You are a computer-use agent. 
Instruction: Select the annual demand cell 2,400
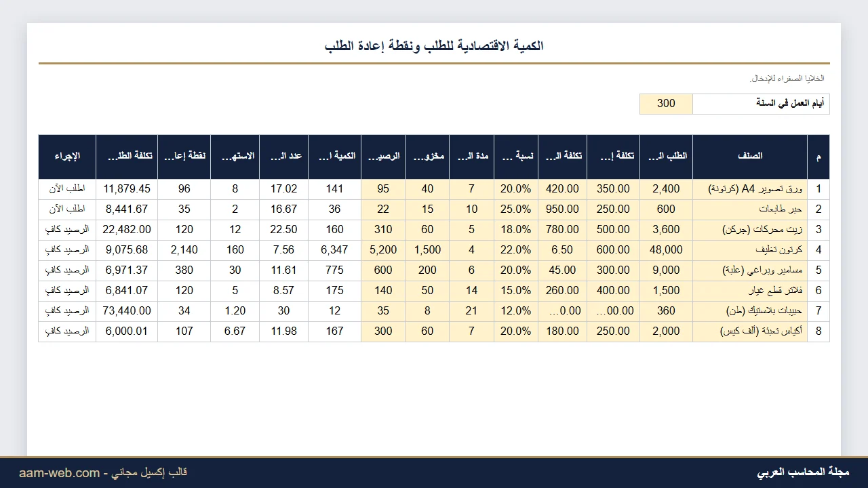tap(666, 189)
